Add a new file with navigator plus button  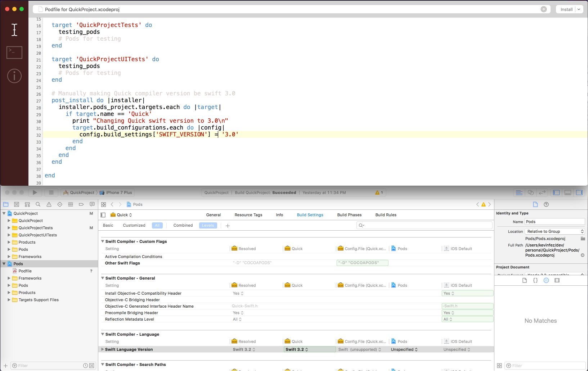click(5, 366)
